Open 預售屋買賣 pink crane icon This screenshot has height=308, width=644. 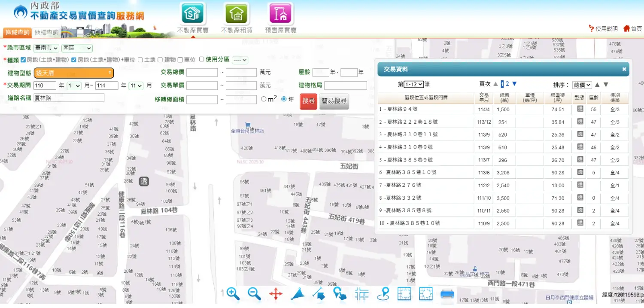(280, 14)
